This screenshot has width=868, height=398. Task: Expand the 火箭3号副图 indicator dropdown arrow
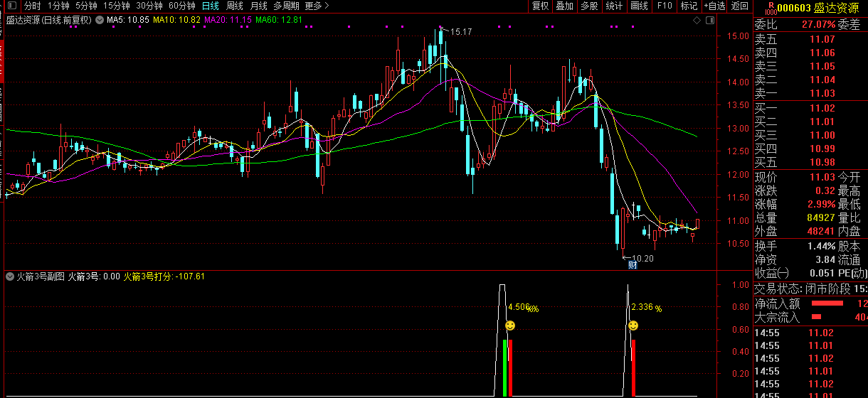[11, 276]
